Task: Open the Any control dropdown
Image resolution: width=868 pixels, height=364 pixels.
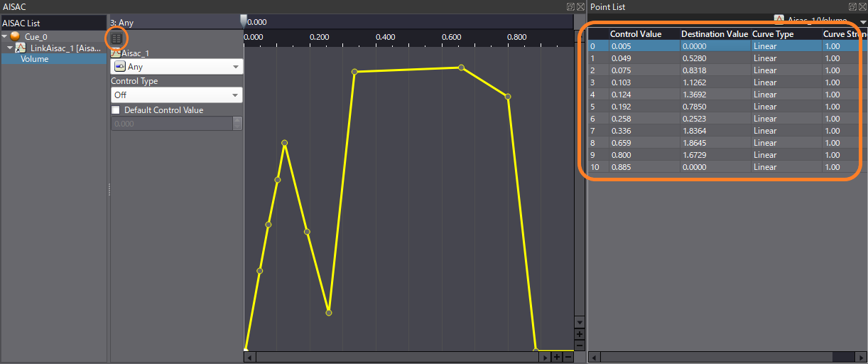Action: click(x=177, y=67)
